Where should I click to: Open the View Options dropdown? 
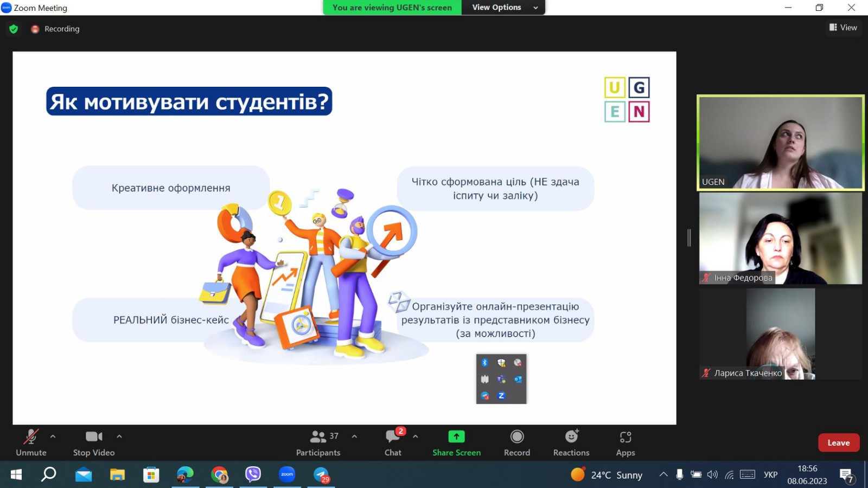click(x=503, y=8)
